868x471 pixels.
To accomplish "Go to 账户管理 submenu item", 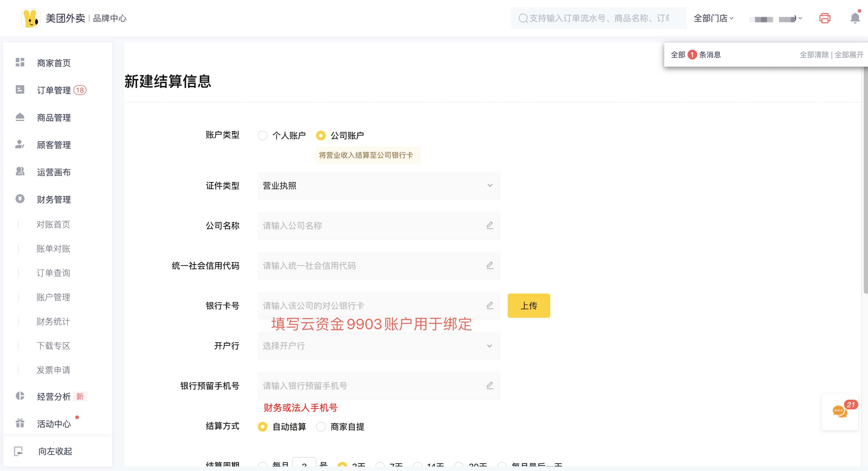I will click(53, 297).
